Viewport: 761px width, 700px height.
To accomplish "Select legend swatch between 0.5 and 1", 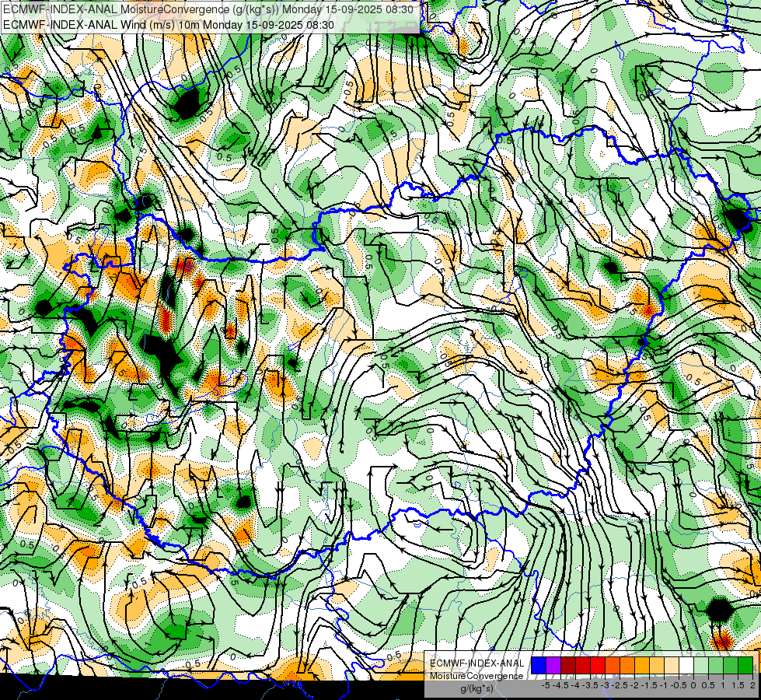I will pyautogui.click(x=715, y=665).
